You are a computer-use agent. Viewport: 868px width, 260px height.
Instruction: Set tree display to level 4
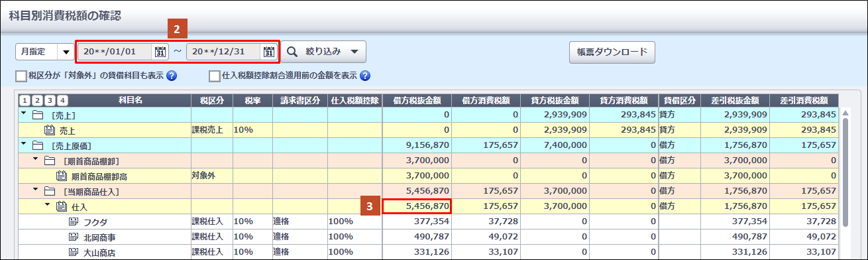62,101
